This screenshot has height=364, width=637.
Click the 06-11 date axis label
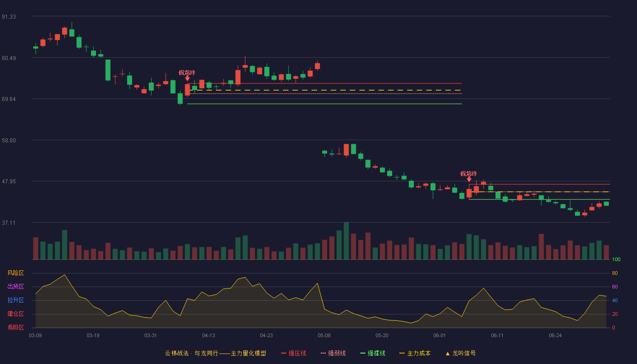497,335
